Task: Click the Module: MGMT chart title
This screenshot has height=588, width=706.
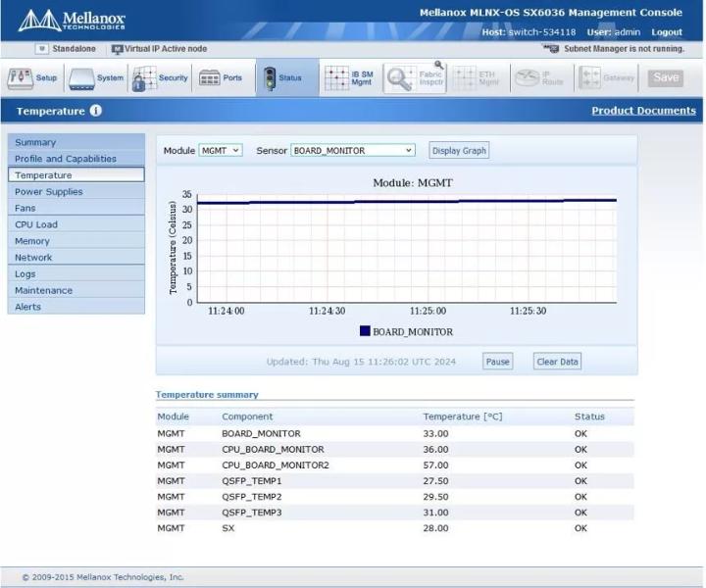Action: click(413, 183)
